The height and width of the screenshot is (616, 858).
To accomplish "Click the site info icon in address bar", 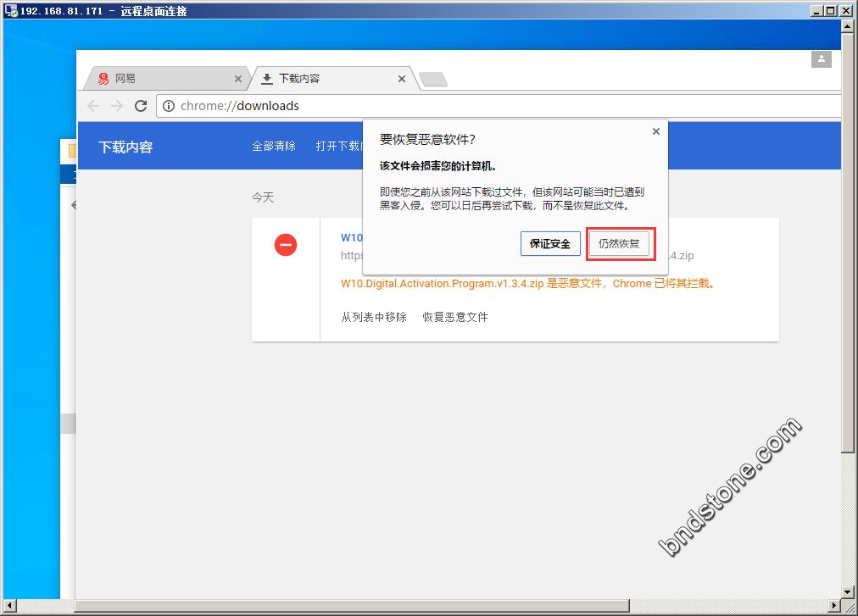I will pos(169,106).
